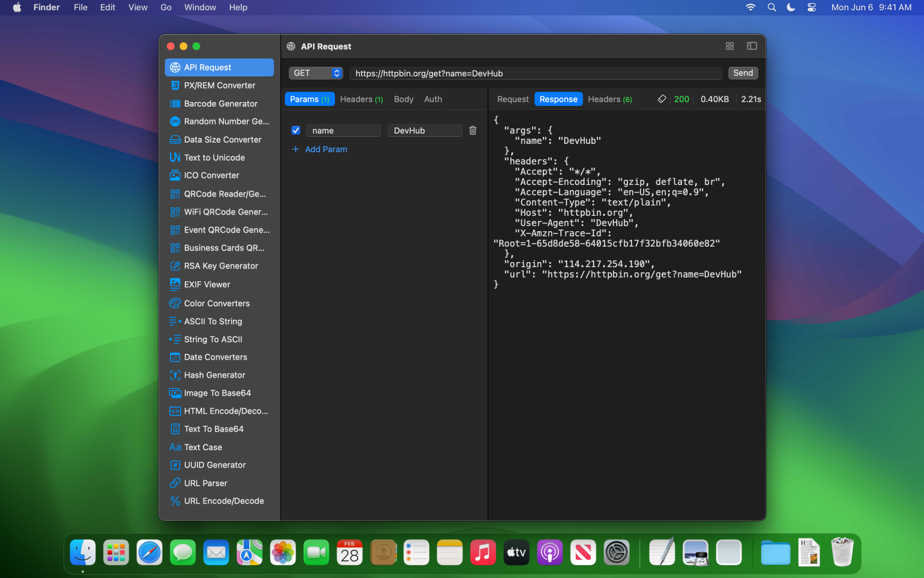Open the Window menu
924x578 pixels.
(200, 8)
